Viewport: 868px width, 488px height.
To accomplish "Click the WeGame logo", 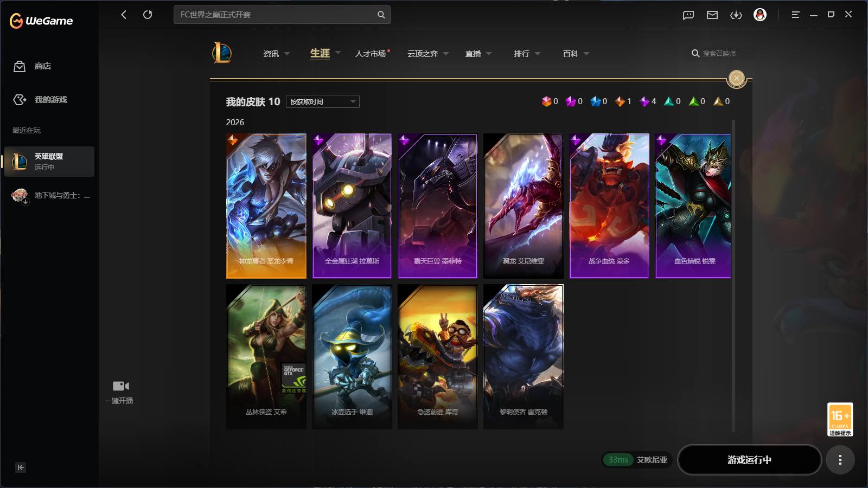I will 41,21.
